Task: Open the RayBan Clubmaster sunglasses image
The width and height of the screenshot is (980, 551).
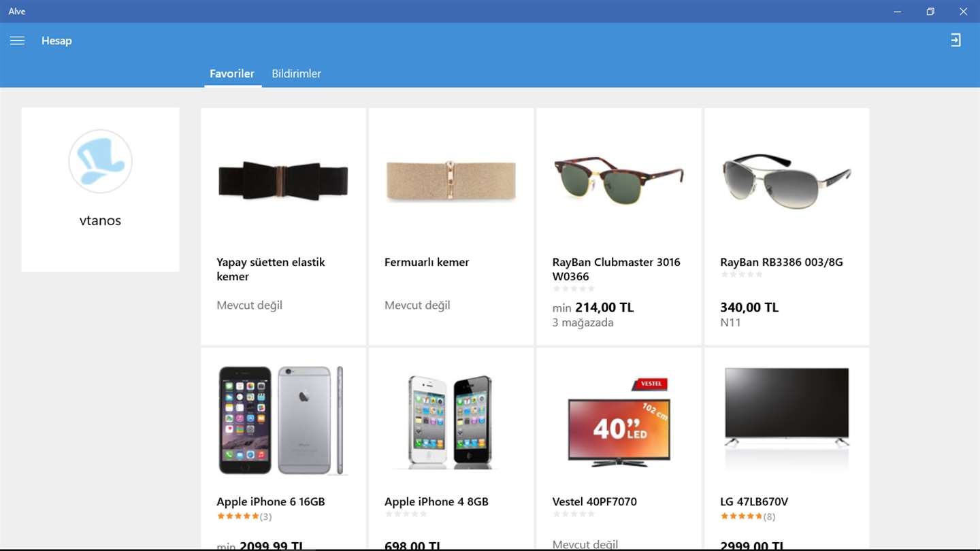Action: tap(619, 180)
